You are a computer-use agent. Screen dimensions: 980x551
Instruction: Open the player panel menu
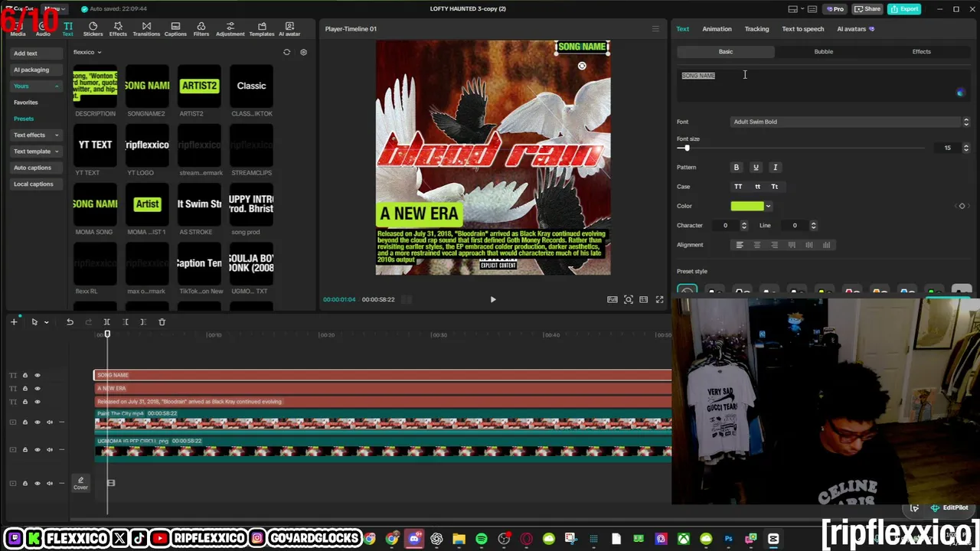click(x=655, y=29)
